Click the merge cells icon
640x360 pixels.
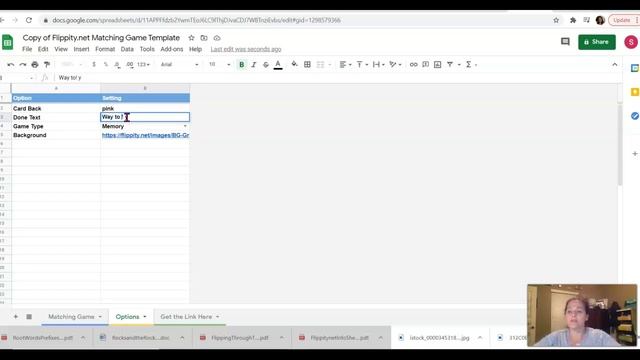click(x=320, y=64)
